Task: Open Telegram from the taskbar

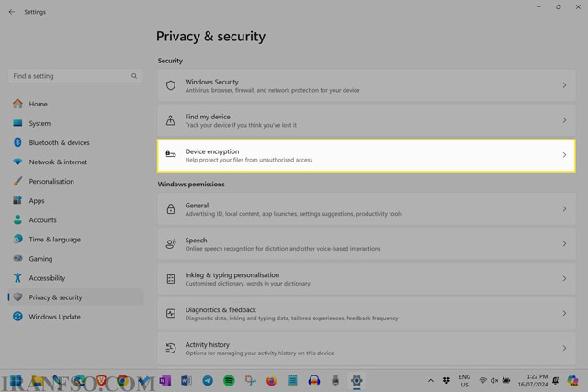Action: pos(208,381)
